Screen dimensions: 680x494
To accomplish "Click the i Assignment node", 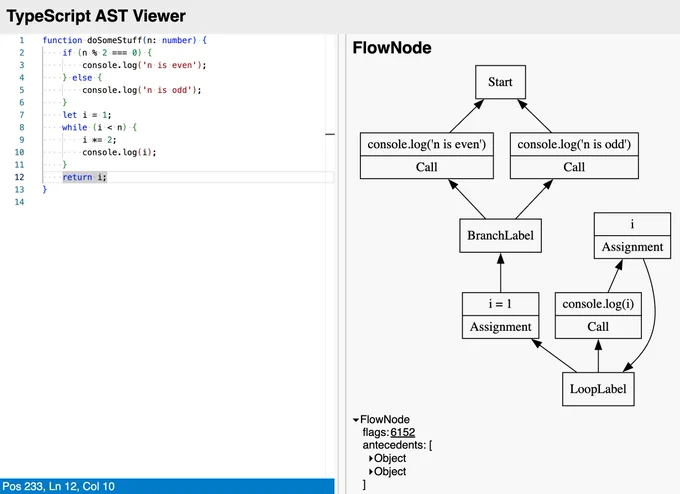I will click(632, 236).
